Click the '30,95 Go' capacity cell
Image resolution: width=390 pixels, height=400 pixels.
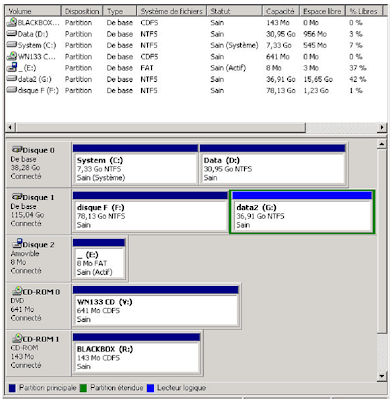pos(281,34)
